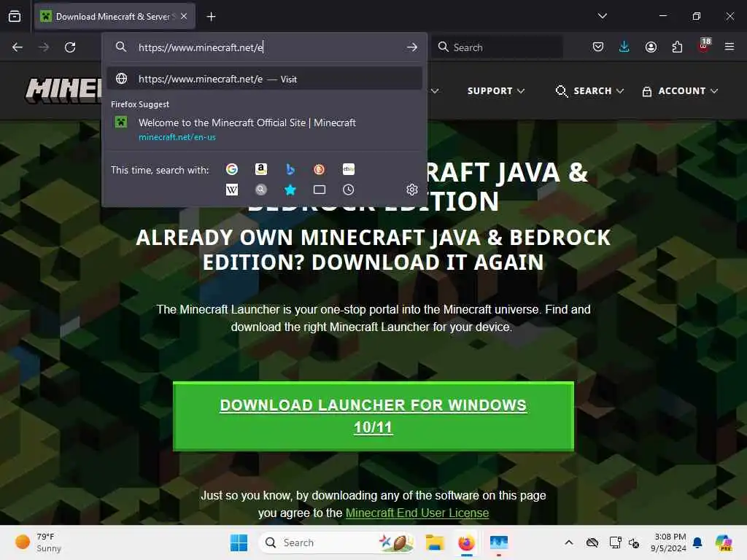Search this time with Google

[x=232, y=169]
